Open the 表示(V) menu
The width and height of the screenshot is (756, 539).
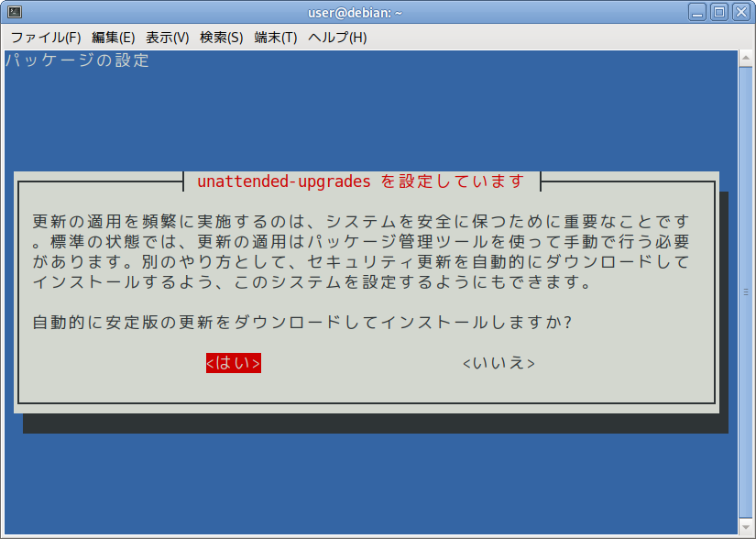pos(168,38)
